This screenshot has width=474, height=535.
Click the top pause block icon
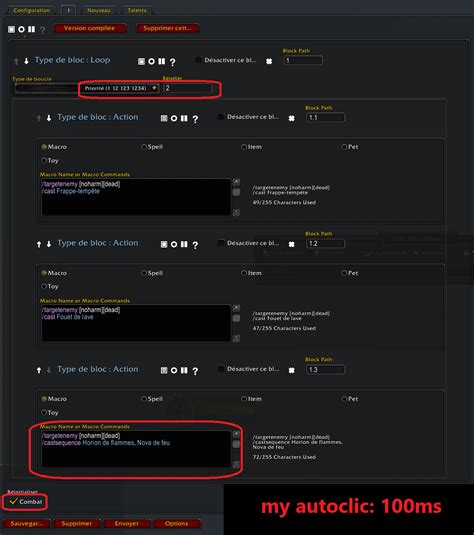point(31,29)
